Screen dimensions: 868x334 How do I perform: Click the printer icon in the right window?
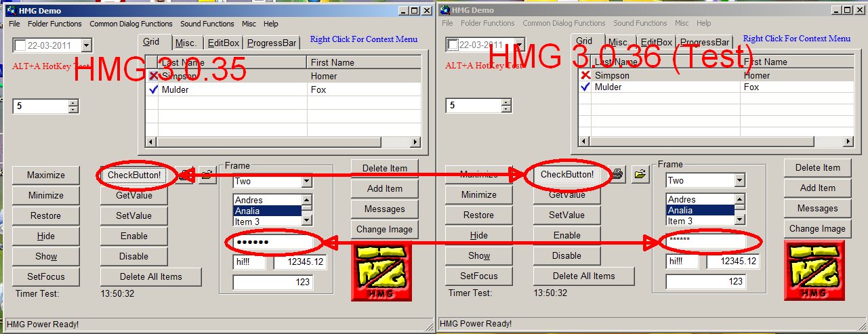617,175
